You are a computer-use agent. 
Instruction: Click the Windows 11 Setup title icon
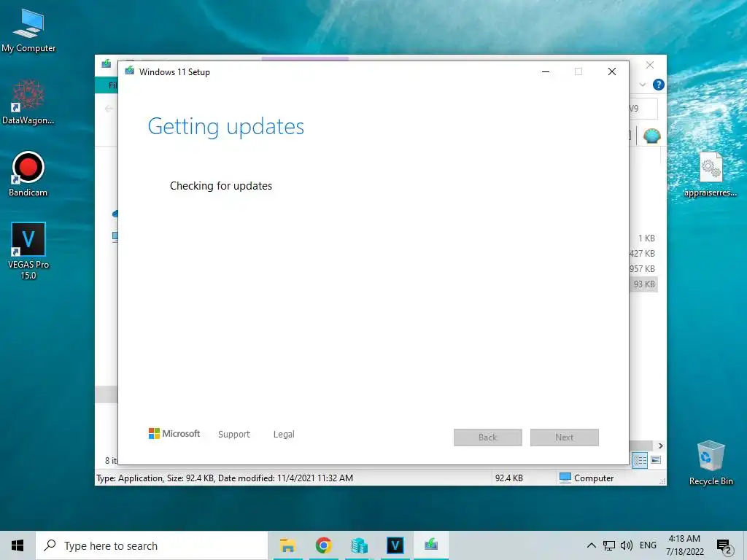point(130,71)
